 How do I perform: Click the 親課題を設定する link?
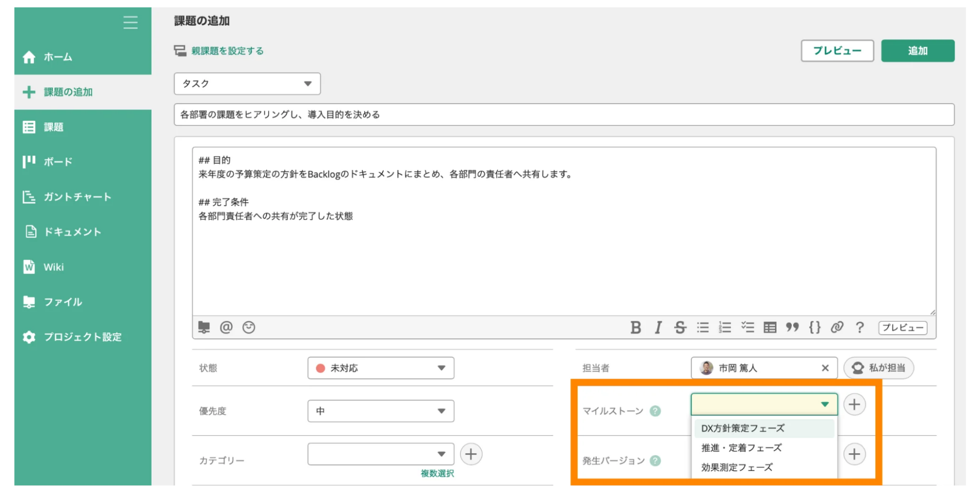point(227,51)
